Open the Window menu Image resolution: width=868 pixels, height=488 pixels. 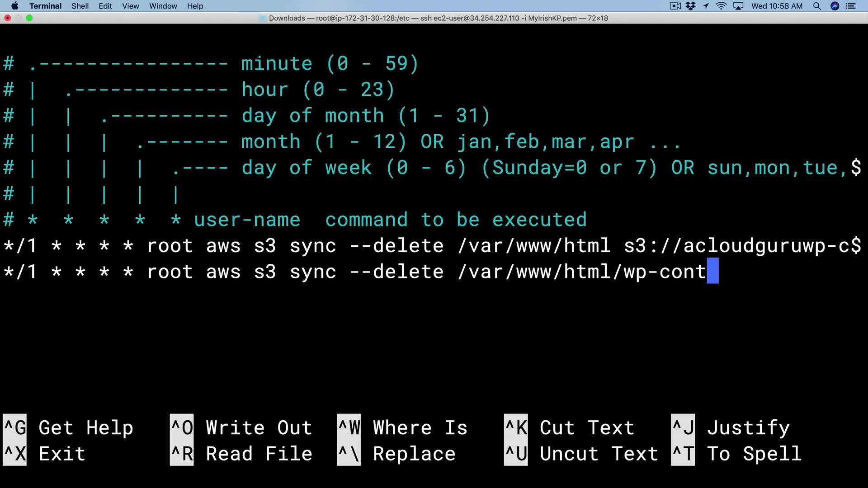point(163,6)
